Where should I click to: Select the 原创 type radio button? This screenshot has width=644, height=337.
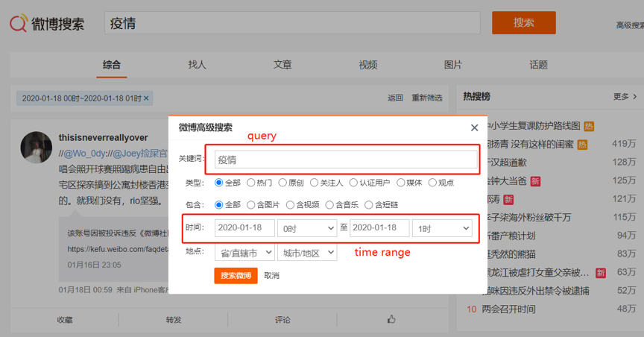282,183
